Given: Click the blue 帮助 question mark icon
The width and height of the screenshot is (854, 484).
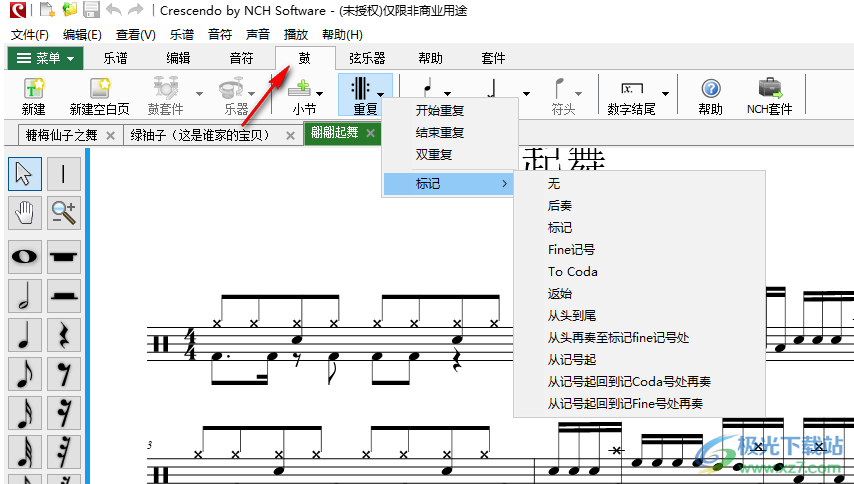Looking at the screenshot, I should coord(710,89).
